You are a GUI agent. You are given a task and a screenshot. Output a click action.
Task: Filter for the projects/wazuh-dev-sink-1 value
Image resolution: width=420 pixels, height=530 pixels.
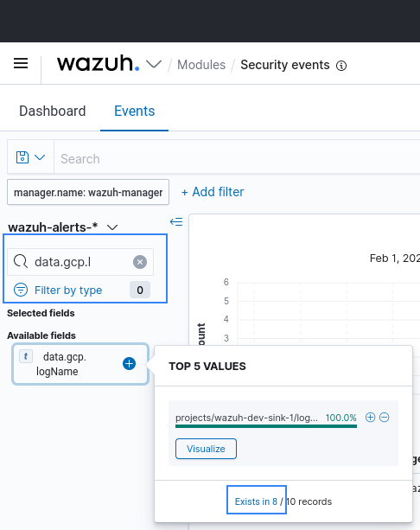click(371, 418)
